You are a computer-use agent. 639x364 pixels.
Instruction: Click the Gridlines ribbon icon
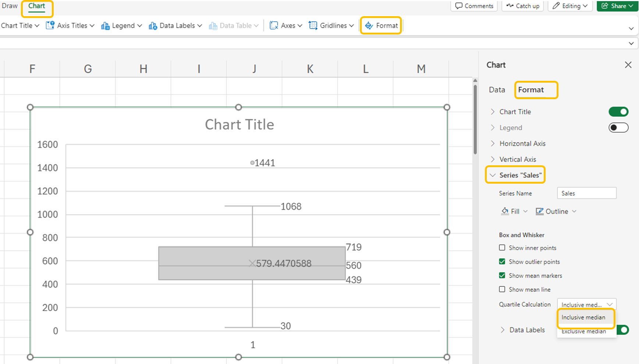coord(313,25)
